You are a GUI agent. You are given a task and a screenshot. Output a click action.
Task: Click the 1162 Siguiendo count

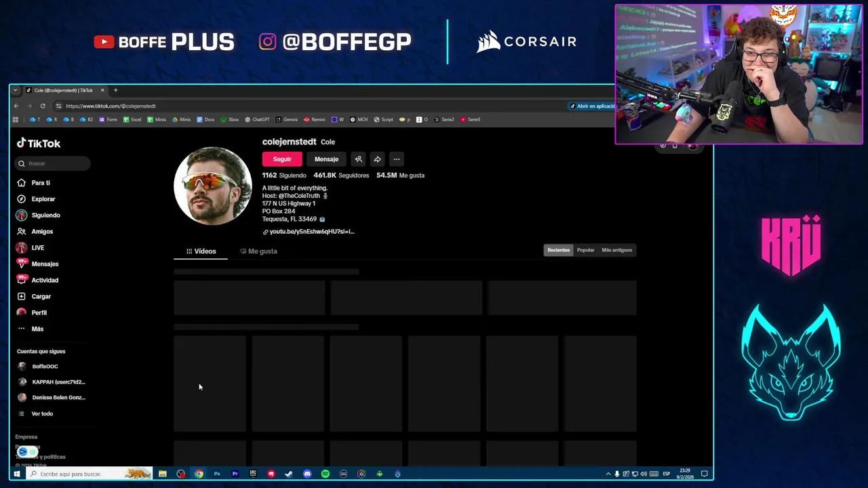(284, 175)
